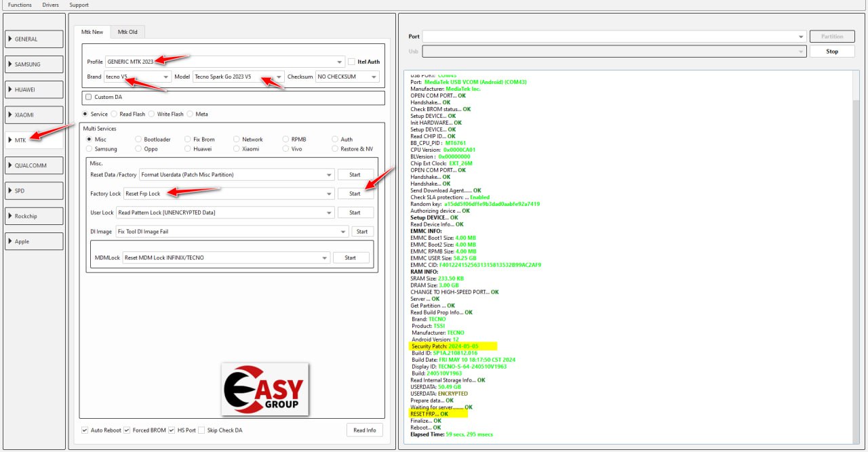Open the QUALCOMM sidebar section
This screenshot has width=868, height=452.
click(x=35, y=165)
